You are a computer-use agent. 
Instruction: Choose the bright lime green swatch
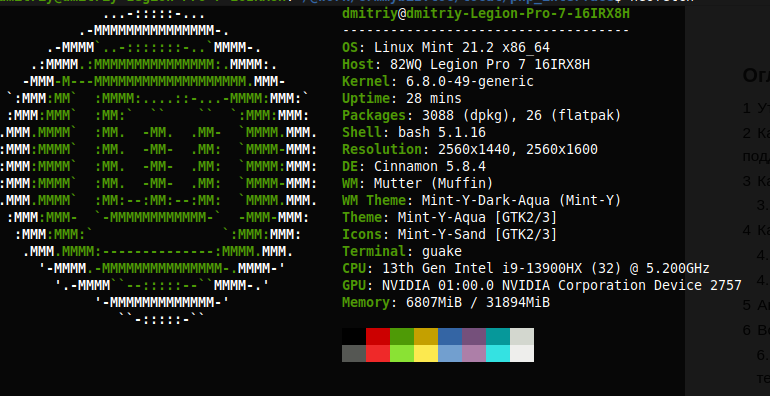(402, 353)
